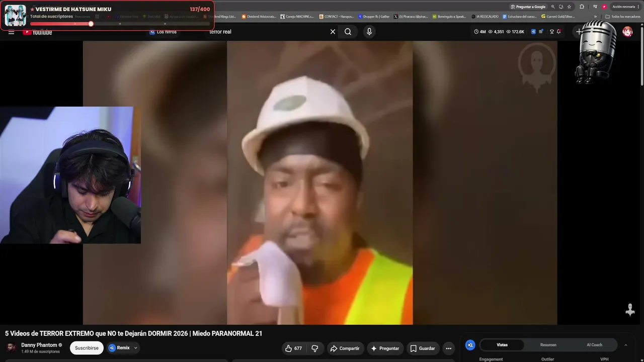The image size is (644, 362).
Task: Click the 172.6K views stat in header
Action: pyautogui.click(x=515, y=32)
